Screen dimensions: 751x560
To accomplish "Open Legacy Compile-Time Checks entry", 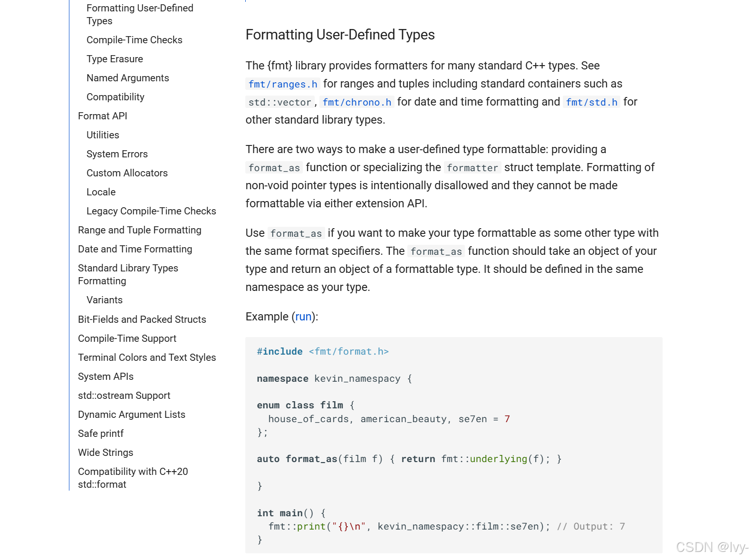I will [x=151, y=211].
